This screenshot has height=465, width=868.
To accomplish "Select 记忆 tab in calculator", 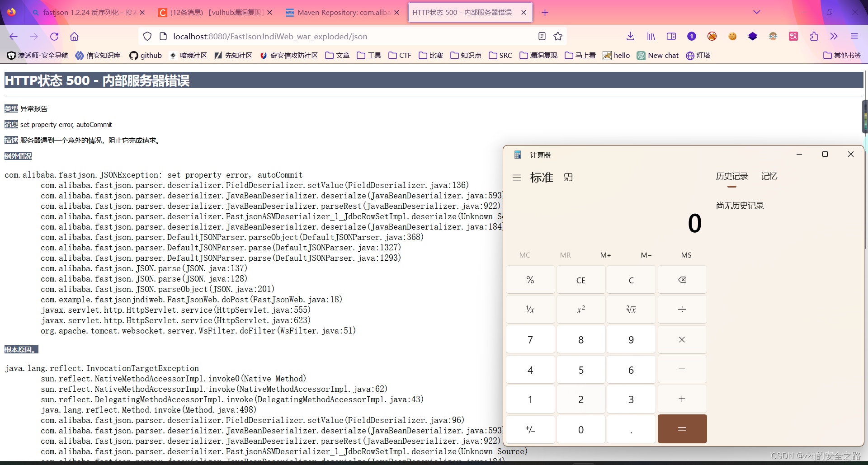I will coord(769,177).
